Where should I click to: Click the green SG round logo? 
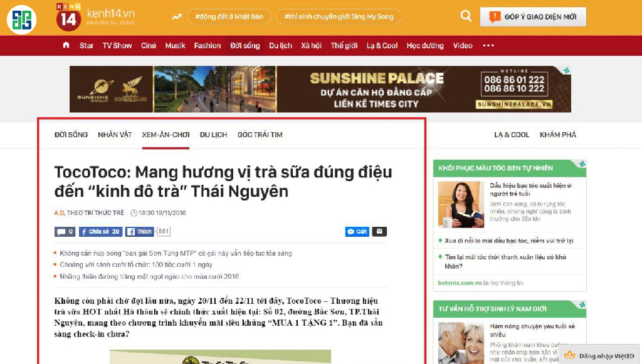pyautogui.click(x=22, y=19)
